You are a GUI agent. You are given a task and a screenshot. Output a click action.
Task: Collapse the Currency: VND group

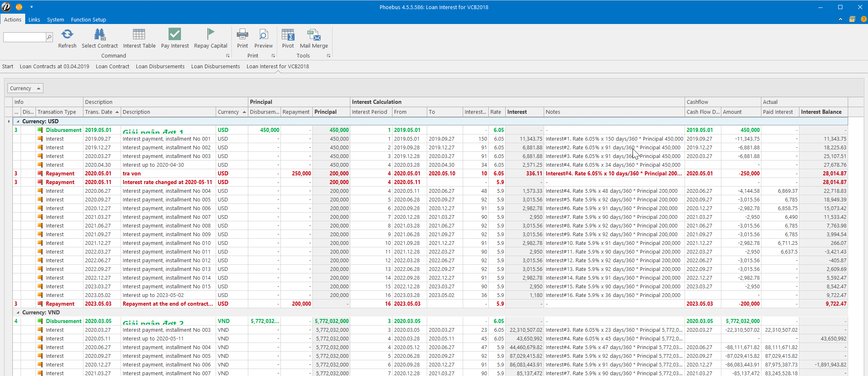coord(18,313)
